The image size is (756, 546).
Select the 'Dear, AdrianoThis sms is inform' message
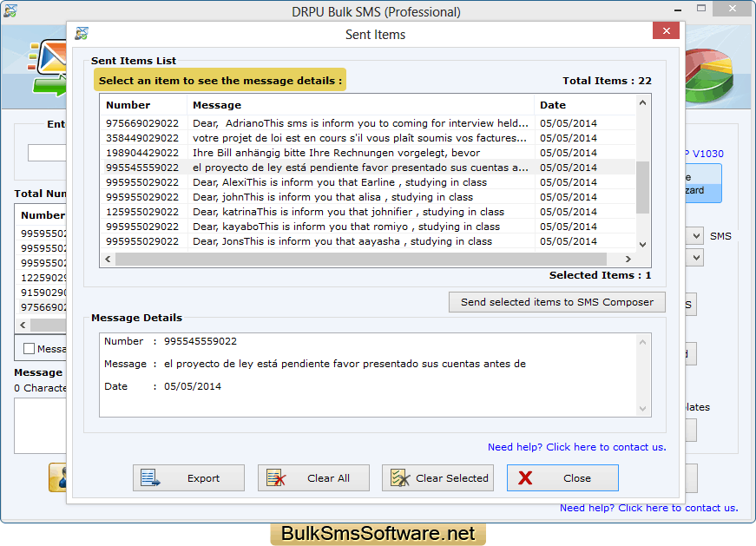pos(360,123)
